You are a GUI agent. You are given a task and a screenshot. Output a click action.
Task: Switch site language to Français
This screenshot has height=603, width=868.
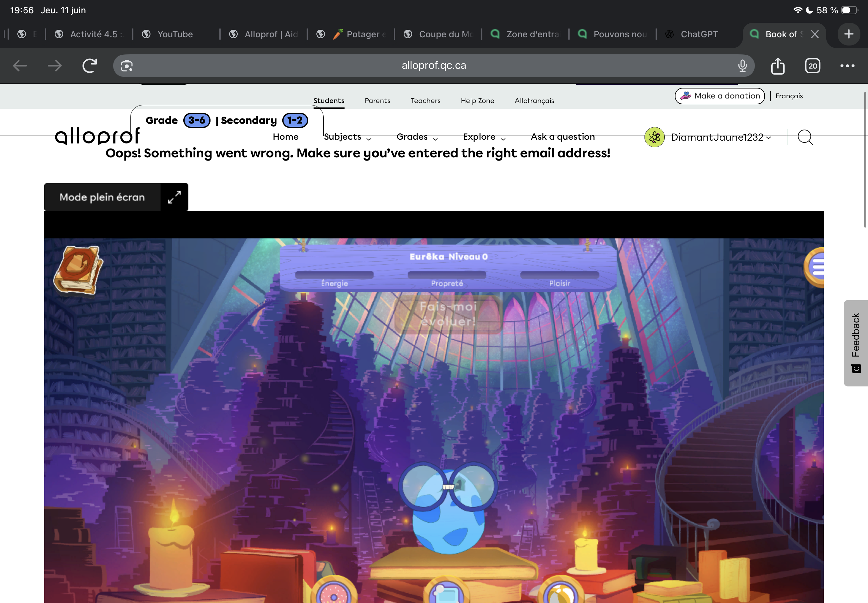pos(789,96)
